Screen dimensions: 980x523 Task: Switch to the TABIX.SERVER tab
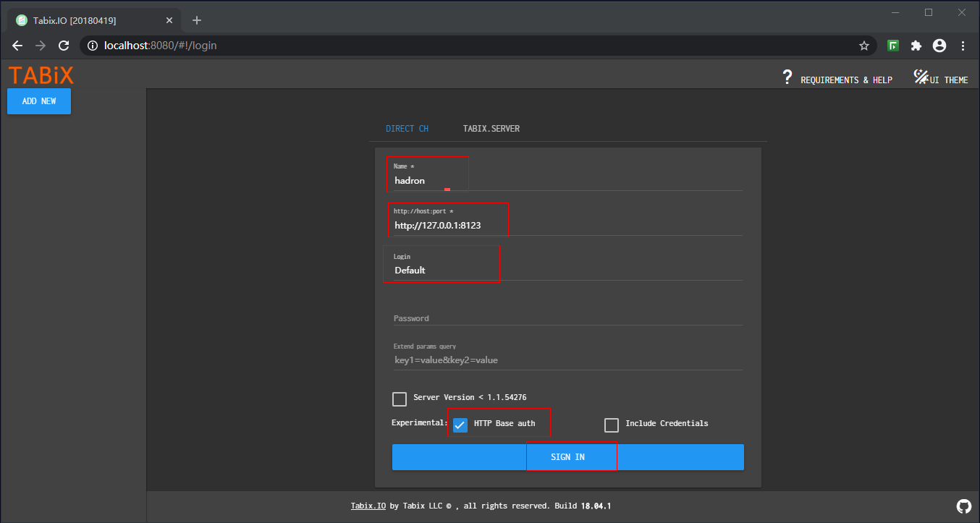click(491, 128)
